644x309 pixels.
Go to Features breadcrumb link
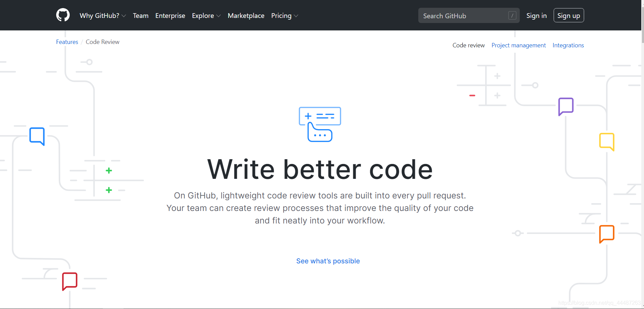(x=67, y=42)
